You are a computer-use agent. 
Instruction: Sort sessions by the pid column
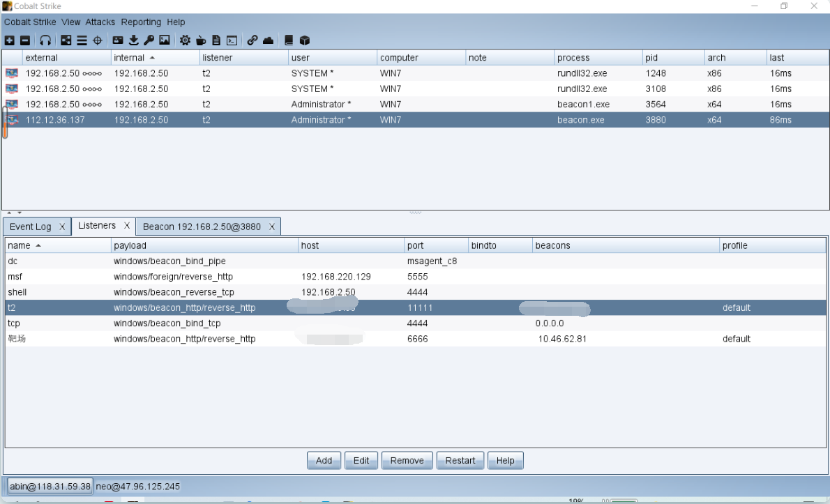(x=673, y=58)
